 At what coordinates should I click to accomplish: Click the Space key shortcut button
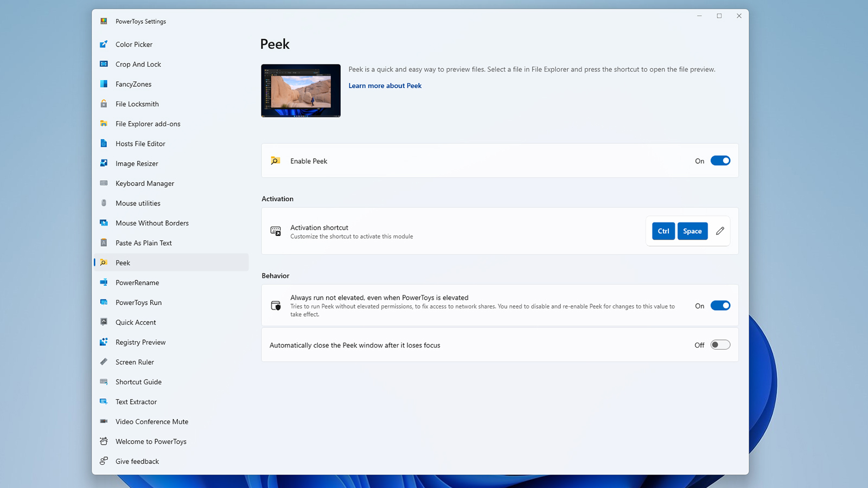(692, 231)
